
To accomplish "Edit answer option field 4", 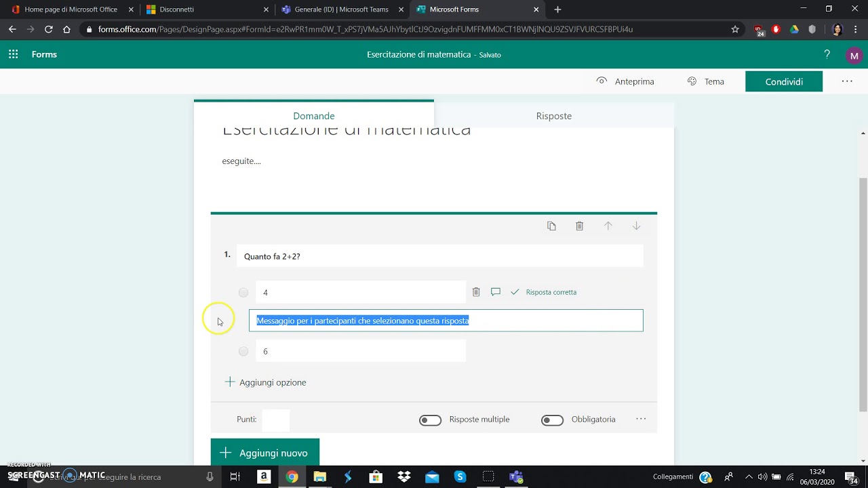I will tap(361, 292).
